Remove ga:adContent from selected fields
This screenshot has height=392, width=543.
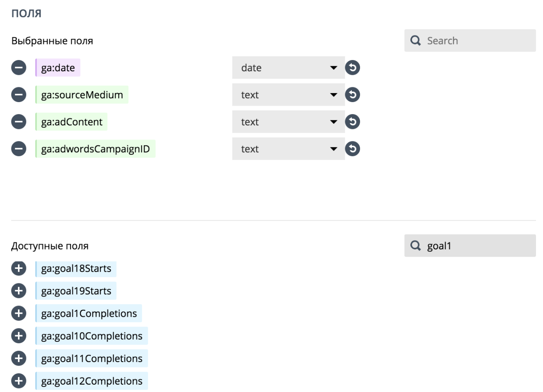[x=18, y=122]
